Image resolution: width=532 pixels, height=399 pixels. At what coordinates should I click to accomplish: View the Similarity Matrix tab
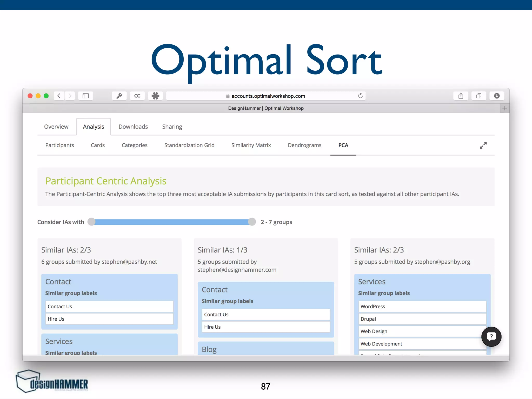(251, 145)
